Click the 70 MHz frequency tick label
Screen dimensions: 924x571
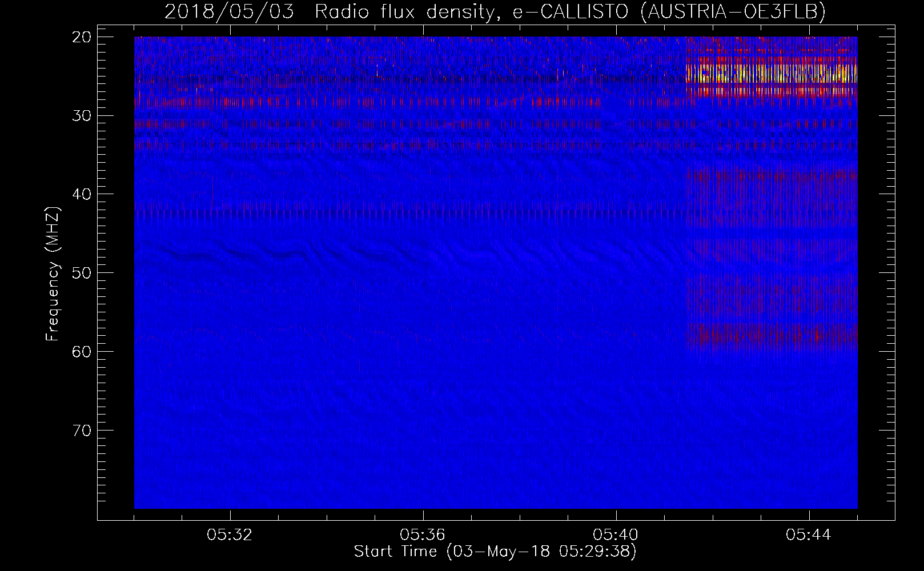pos(82,431)
